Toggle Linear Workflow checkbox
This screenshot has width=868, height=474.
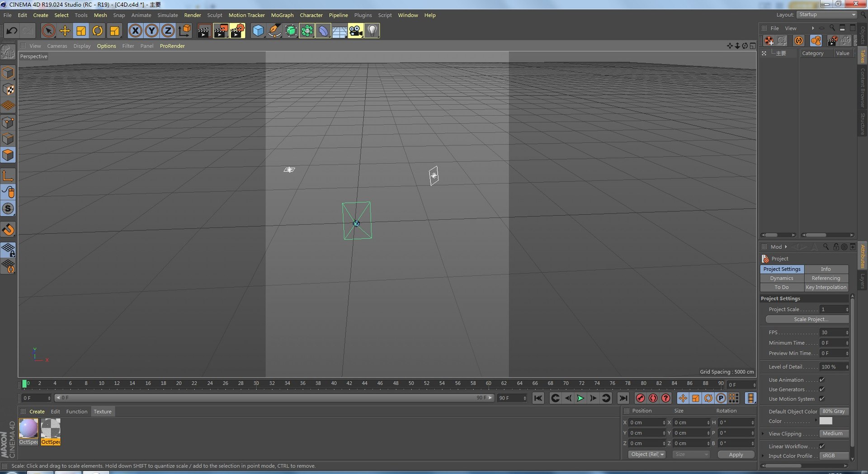tap(822, 446)
